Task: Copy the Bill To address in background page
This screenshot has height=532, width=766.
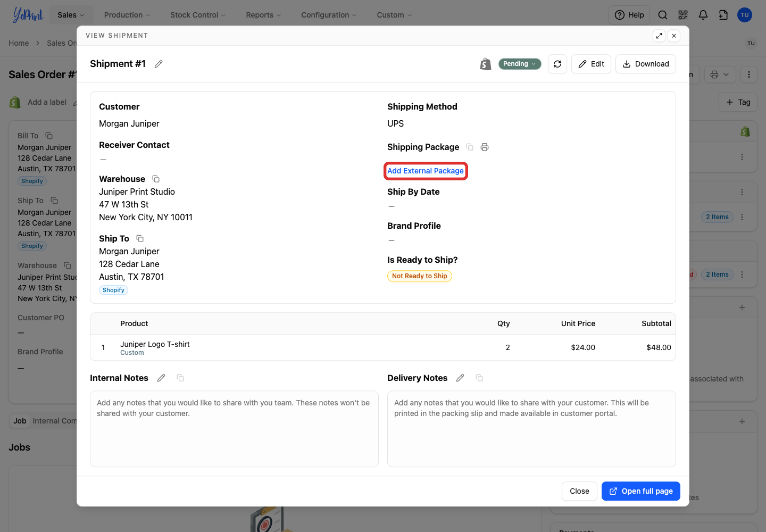Action: point(49,136)
